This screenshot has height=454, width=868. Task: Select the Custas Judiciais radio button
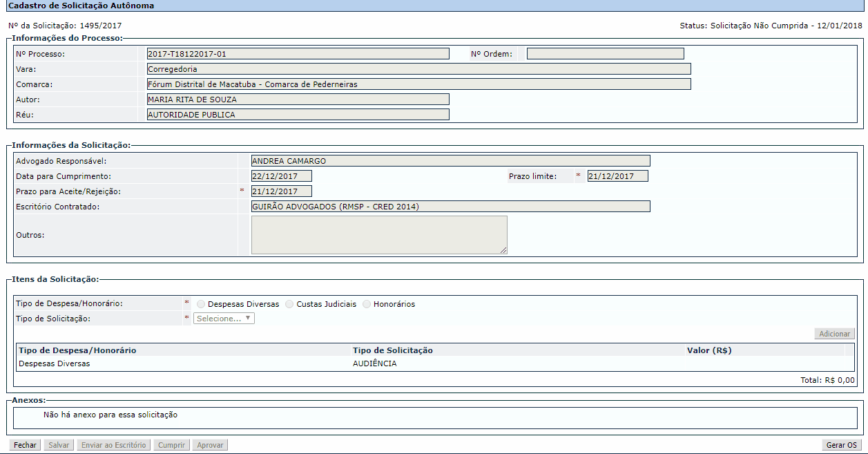[x=289, y=304]
